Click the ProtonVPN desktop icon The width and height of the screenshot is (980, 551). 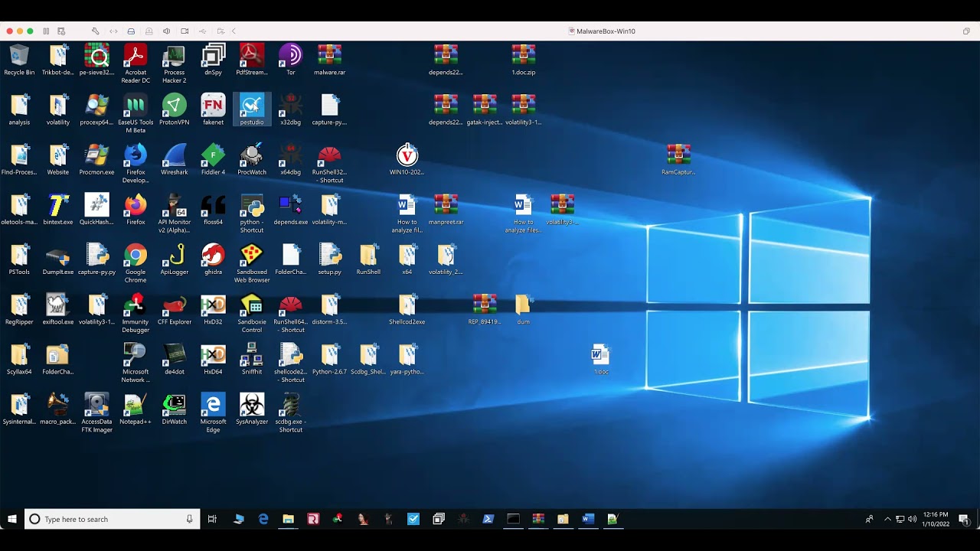(174, 109)
